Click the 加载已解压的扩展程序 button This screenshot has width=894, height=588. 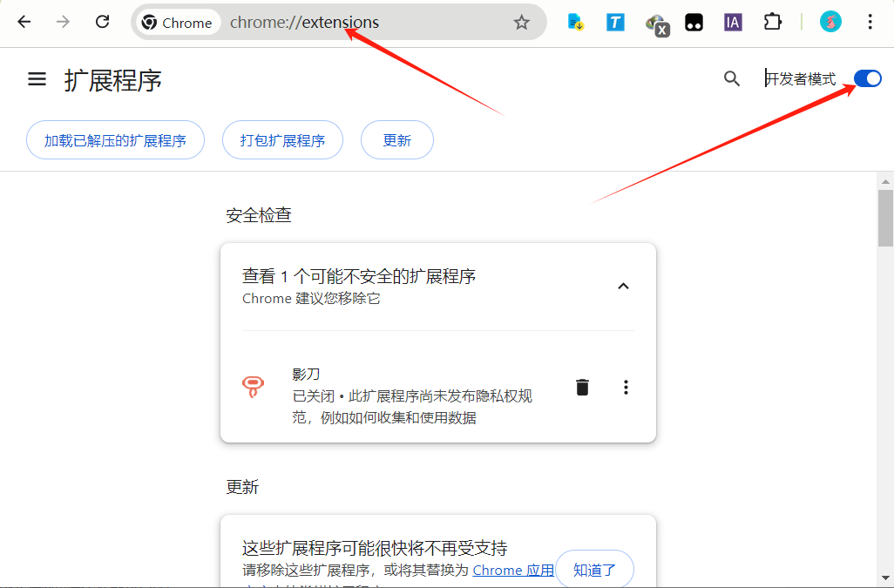(x=115, y=140)
